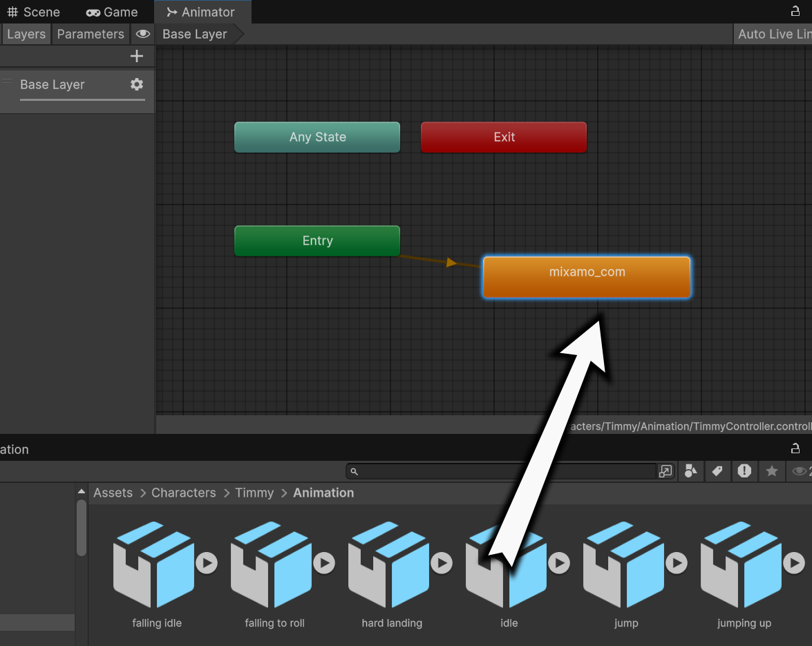This screenshot has width=812, height=646.
Task: Switch to the Scene tab
Action: click(34, 12)
